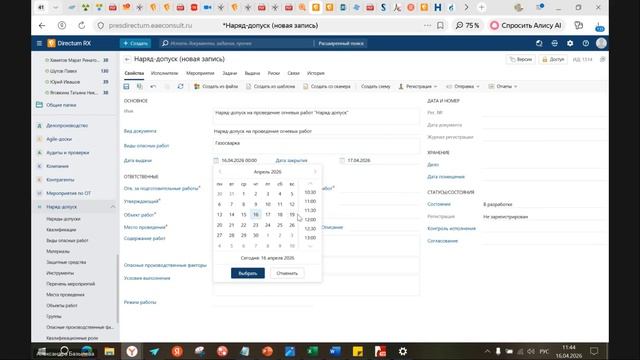Switch to the Риски tab
Viewport: 640px width, 360px height.
(273, 73)
